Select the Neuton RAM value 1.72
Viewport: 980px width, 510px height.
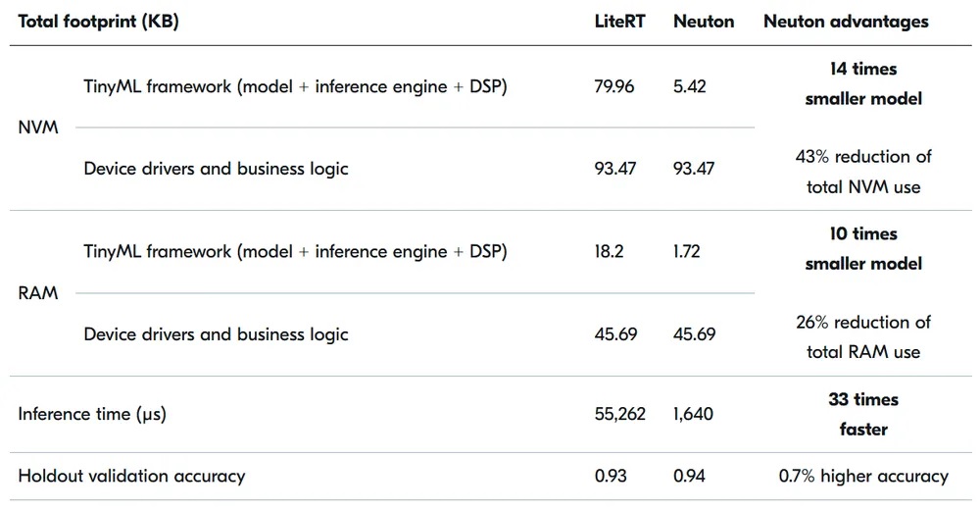point(686,251)
